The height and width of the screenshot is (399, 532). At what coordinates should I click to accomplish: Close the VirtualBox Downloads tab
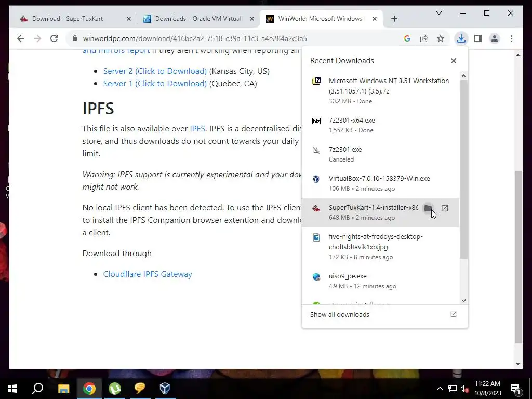[x=252, y=19]
